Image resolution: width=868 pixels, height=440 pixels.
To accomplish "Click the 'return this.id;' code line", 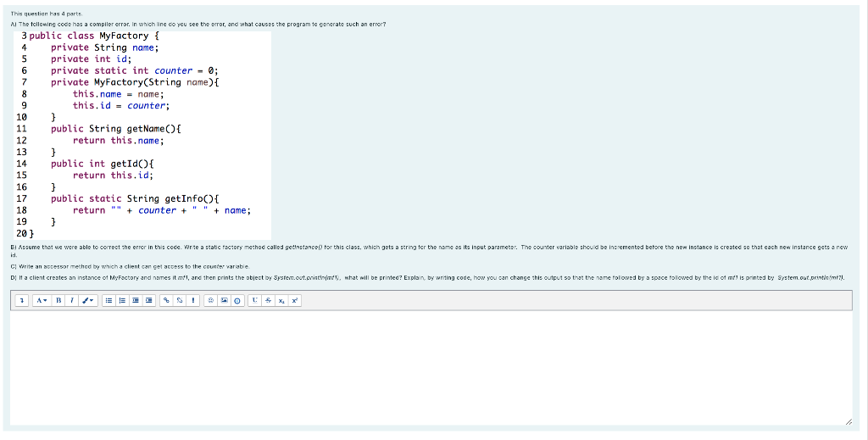I will [x=113, y=175].
